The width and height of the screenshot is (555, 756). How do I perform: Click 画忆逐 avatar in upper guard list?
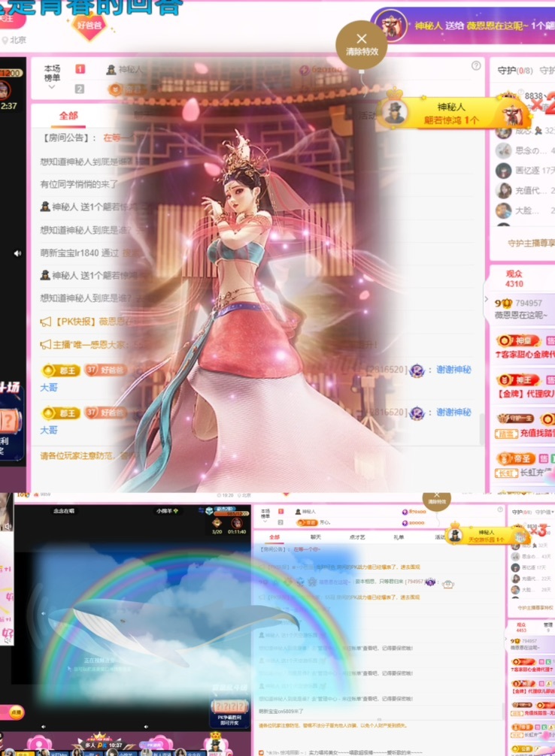click(x=503, y=171)
